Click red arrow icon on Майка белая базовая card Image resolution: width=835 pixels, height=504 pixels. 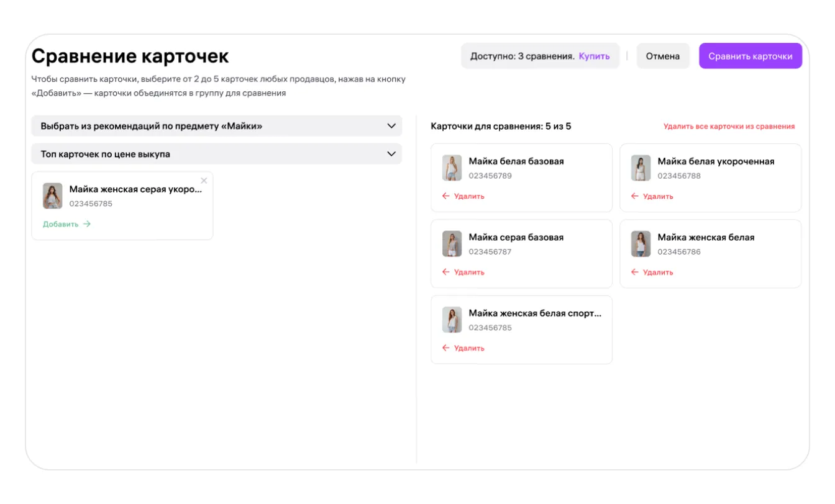(445, 196)
